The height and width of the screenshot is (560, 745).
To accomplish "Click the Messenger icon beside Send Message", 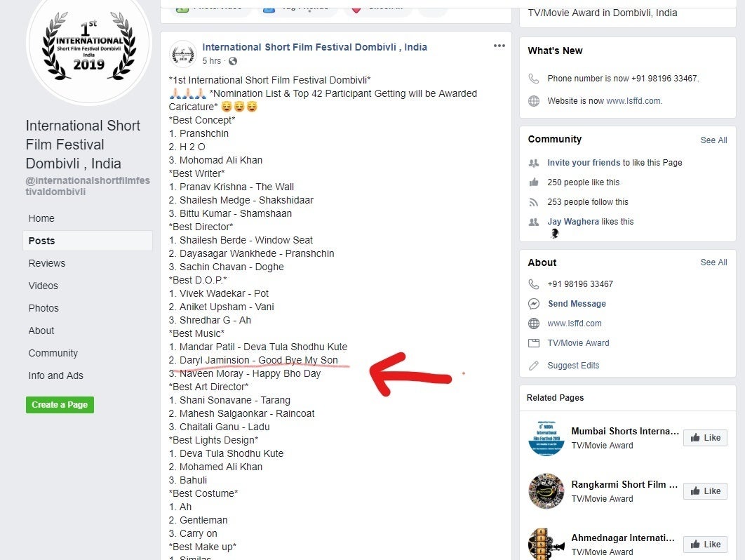I will point(534,304).
